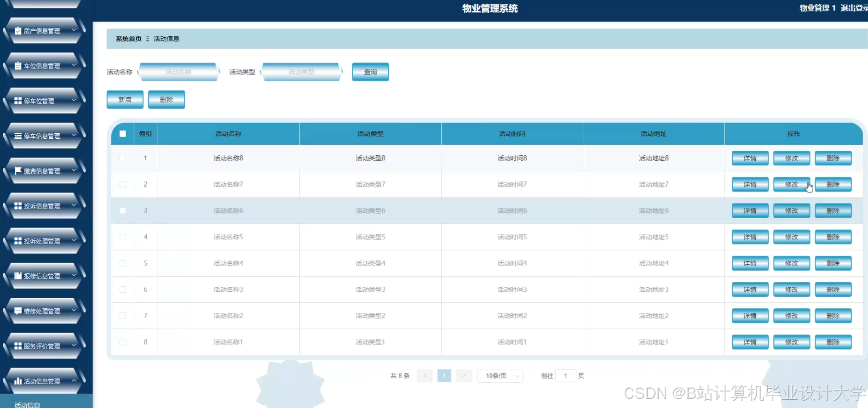Screen dimensions: 868x408
Task: Click the 停车信息管理 list icon
Action: 18,136
